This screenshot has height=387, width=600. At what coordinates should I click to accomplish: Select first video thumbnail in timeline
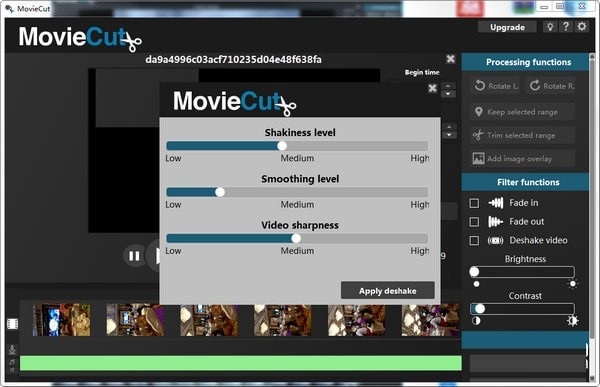click(x=62, y=320)
